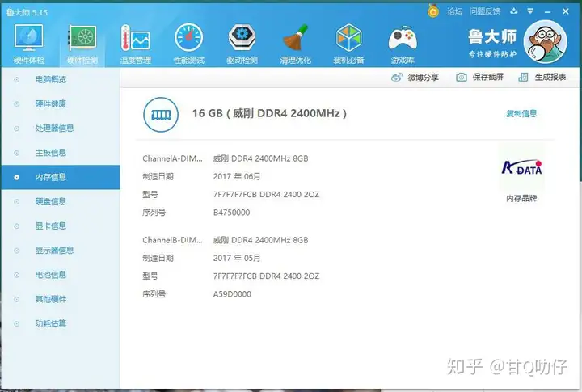Select 硬件健康 in the sidebar

point(61,104)
